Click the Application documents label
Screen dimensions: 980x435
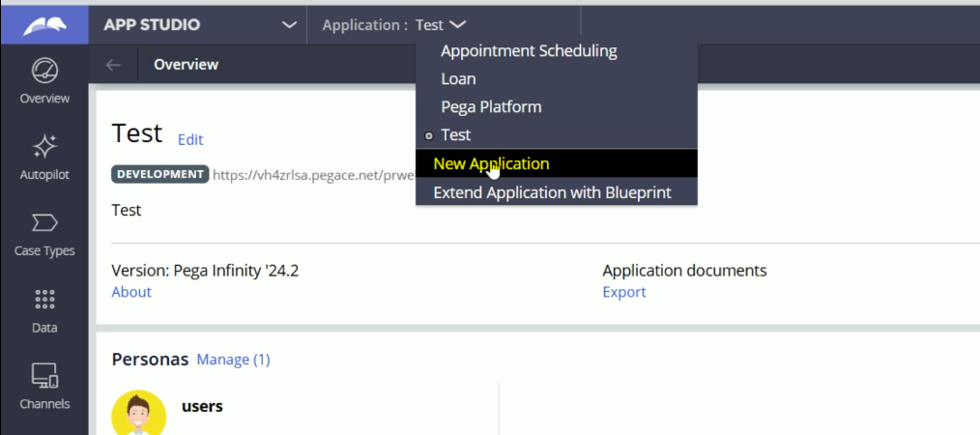684,271
